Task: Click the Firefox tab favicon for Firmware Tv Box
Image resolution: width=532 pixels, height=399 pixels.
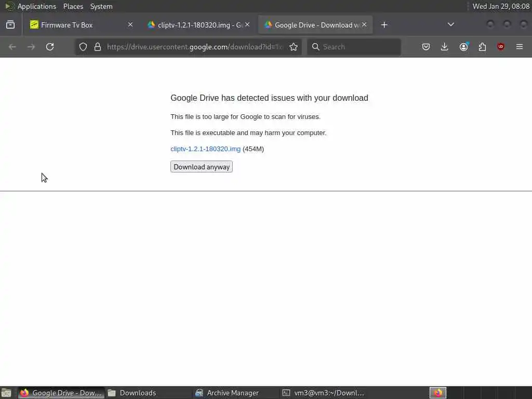Action: click(34, 25)
